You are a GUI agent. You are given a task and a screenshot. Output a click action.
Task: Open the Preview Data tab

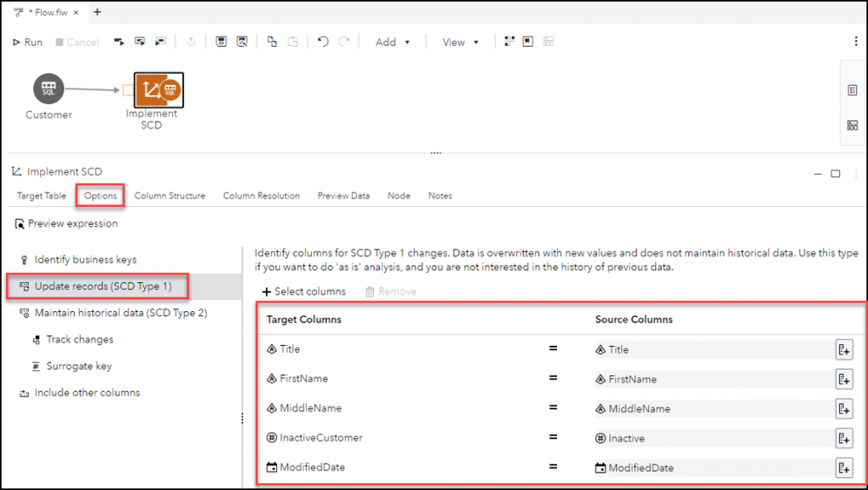[343, 195]
